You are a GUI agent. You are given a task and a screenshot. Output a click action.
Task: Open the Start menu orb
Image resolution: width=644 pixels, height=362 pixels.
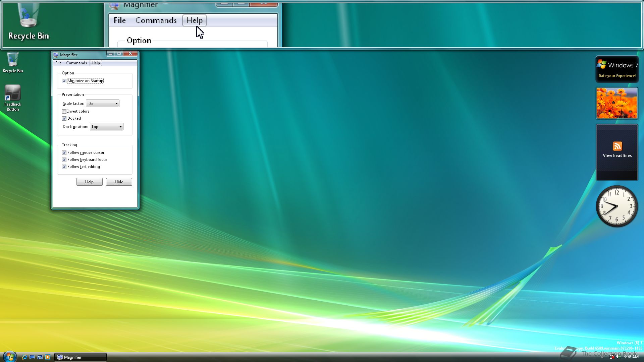[10, 357]
